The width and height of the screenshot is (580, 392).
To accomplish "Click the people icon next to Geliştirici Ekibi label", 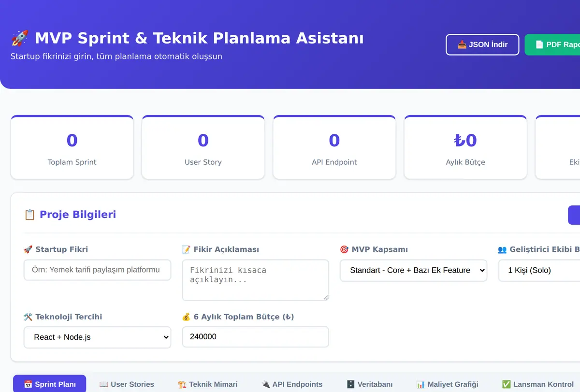I will [x=502, y=249].
